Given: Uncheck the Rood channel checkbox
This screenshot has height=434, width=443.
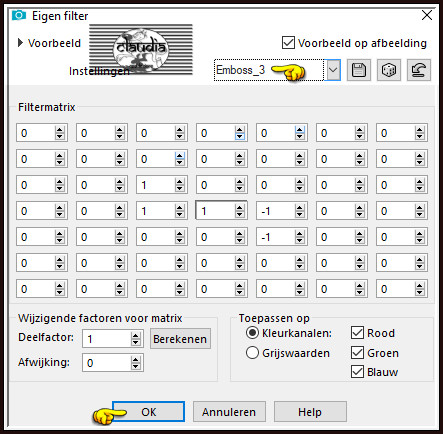Looking at the screenshot, I should tap(357, 333).
